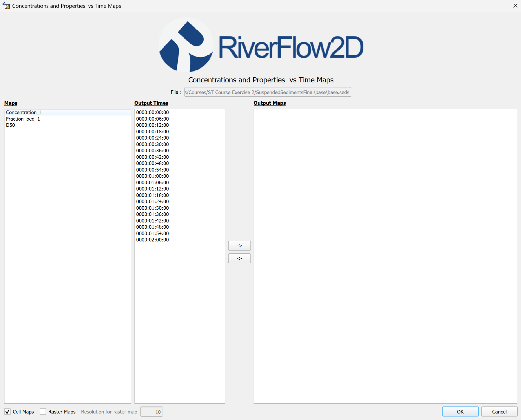This screenshot has width=521, height=420.
Task: Click the RiverFlow2D logo image
Action: (261, 45)
